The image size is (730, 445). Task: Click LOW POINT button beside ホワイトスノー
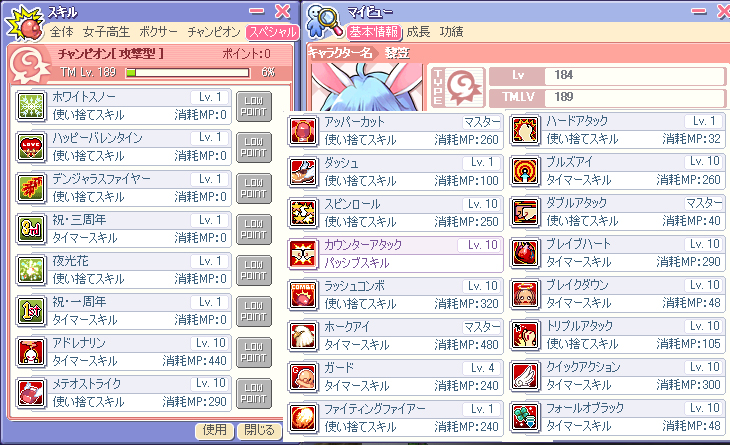pyautogui.click(x=254, y=107)
